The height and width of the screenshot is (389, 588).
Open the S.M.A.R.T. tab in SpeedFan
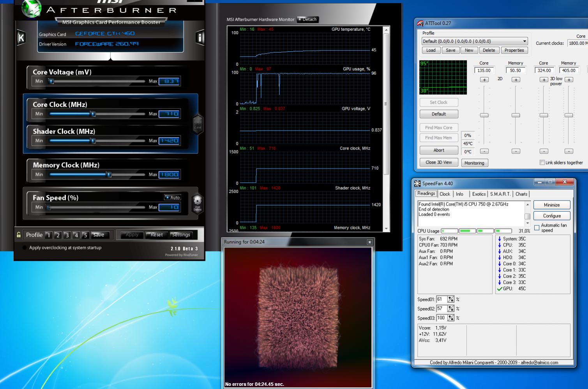500,194
